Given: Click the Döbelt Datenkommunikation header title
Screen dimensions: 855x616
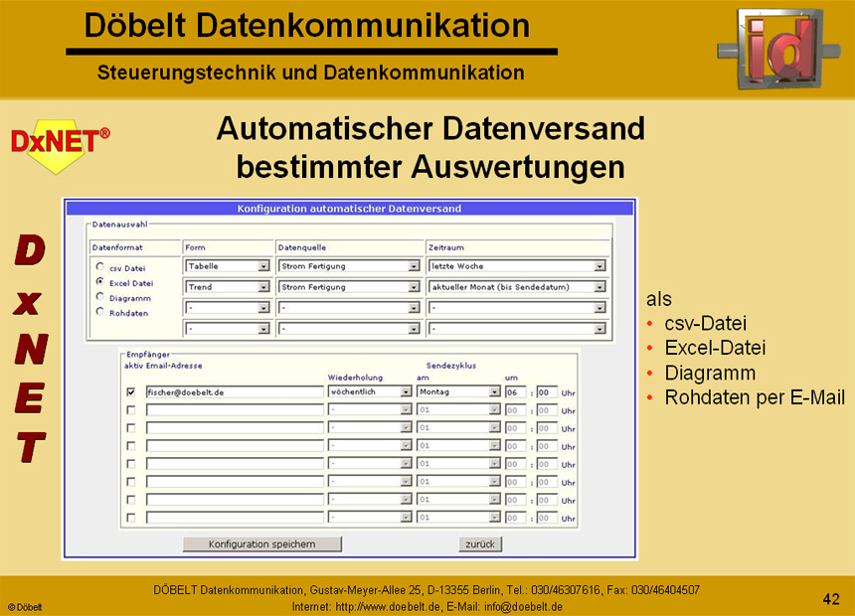Looking at the screenshot, I should (x=307, y=26).
